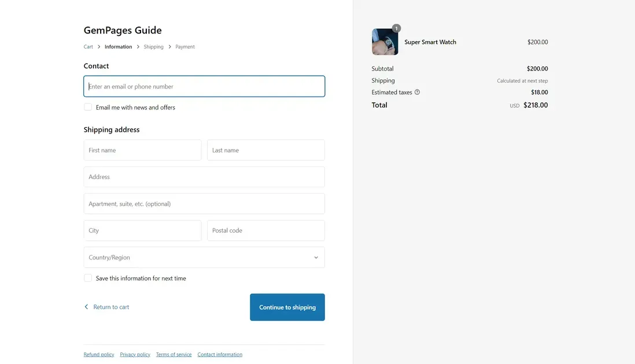Click the Postal code input field
Image resolution: width=635 pixels, height=364 pixels.
[265, 230]
